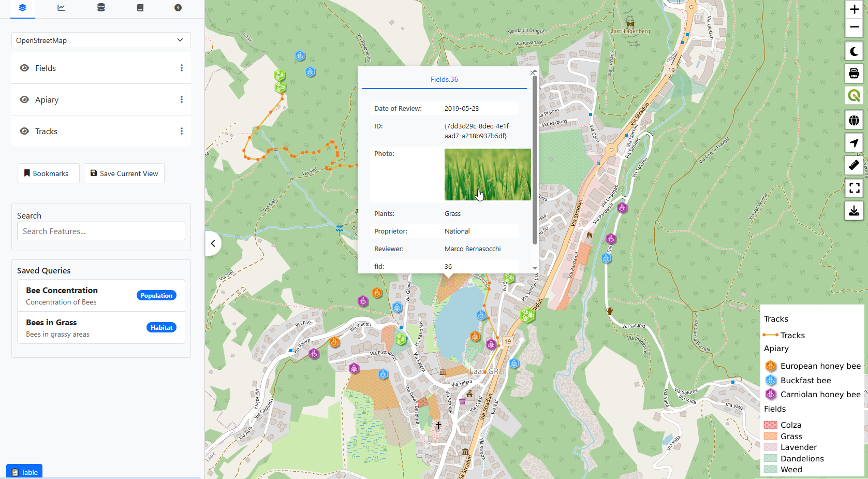Viewport: 868px width, 479px height.
Task: Click the Grass legend swatch
Action: (x=771, y=436)
